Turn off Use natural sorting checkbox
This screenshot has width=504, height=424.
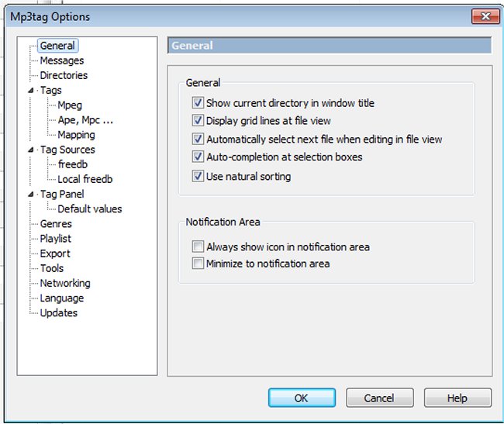click(199, 177)
